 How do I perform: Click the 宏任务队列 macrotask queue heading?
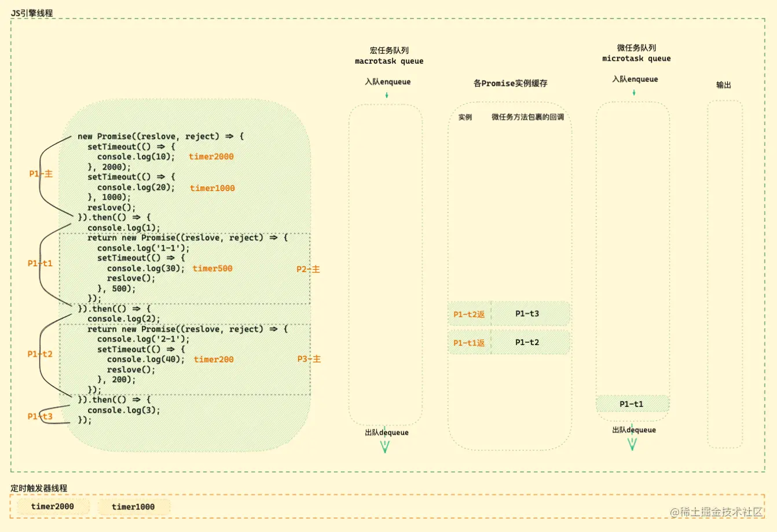coord(389,56)
